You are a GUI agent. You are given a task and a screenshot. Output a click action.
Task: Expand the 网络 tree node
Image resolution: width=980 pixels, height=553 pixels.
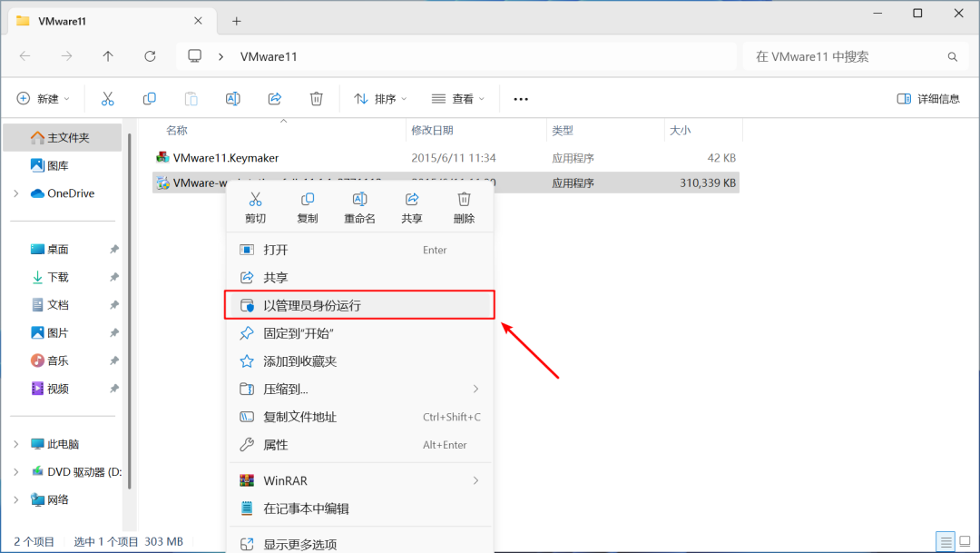click(16, 499)
